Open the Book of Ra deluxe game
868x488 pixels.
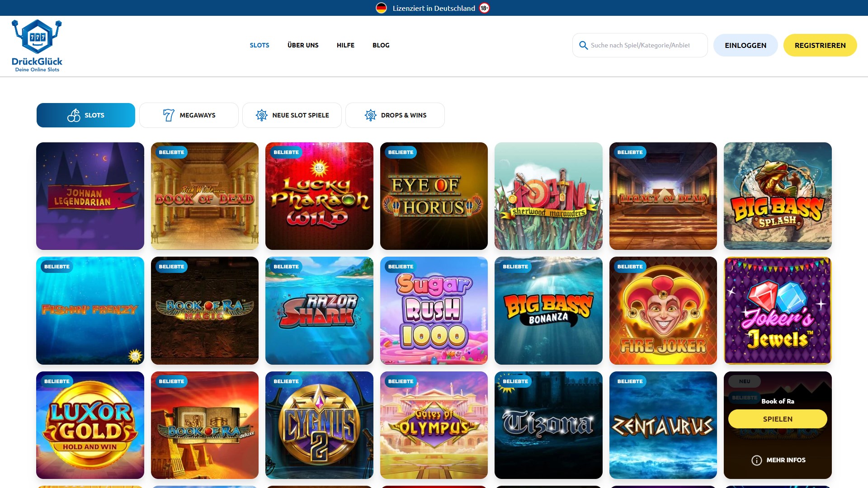pyautogui.click(x=205, y=425)
